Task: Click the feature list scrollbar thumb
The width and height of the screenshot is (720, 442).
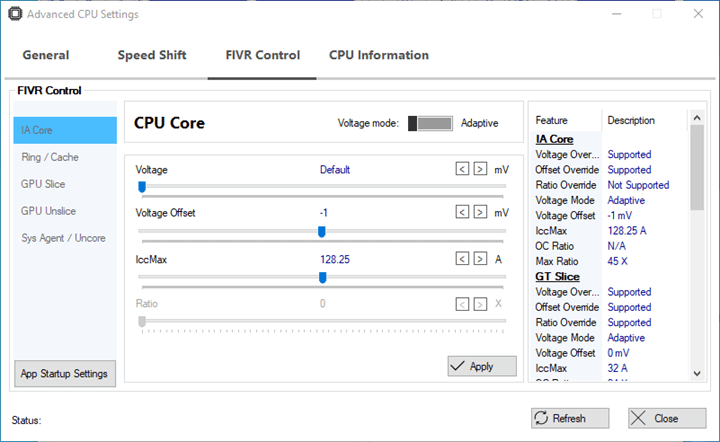Action: 697,168
